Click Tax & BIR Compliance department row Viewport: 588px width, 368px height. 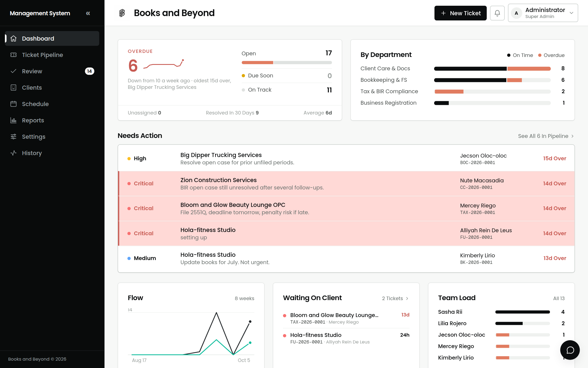click(x=462, y=91)
